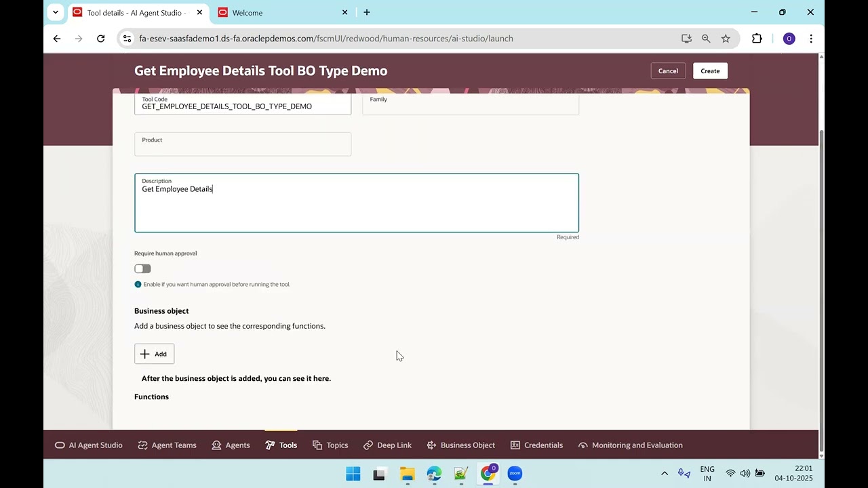The height and width of the screenshot is (488, 868).
Task: Open Monitoring and Evaluation section
Action: pyautogui.click(x=630, y=445)
